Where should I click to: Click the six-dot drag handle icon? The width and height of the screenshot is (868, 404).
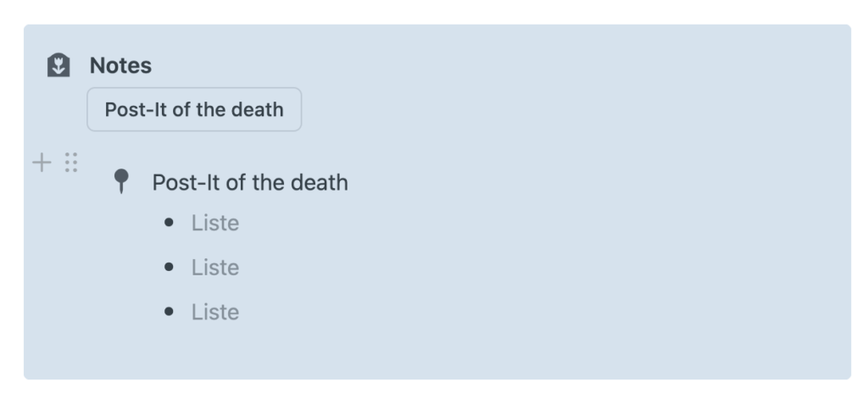pos(71,162)
